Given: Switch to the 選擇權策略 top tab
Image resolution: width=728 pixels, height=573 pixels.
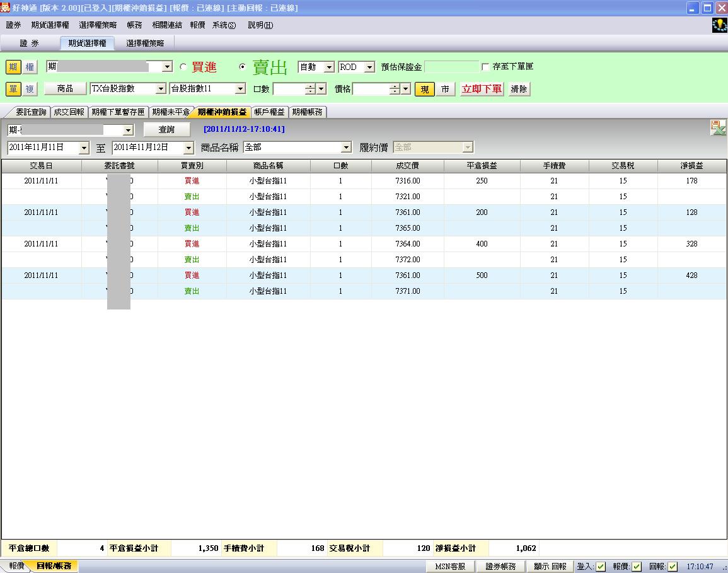Looking at the screenshot, I should click(x=146, y=43).
